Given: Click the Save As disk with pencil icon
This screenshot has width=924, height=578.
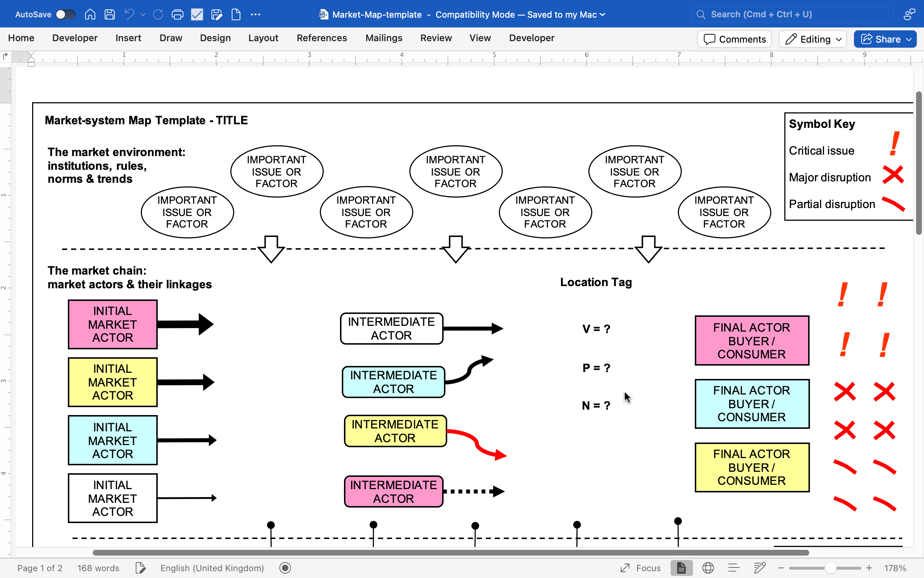Looking at the screenshot, I should [x=217, y=14].
